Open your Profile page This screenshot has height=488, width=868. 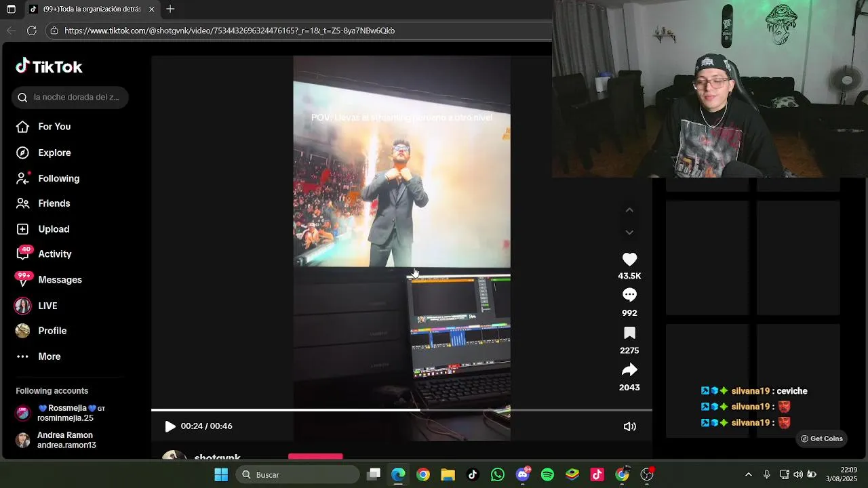(41, 331)
